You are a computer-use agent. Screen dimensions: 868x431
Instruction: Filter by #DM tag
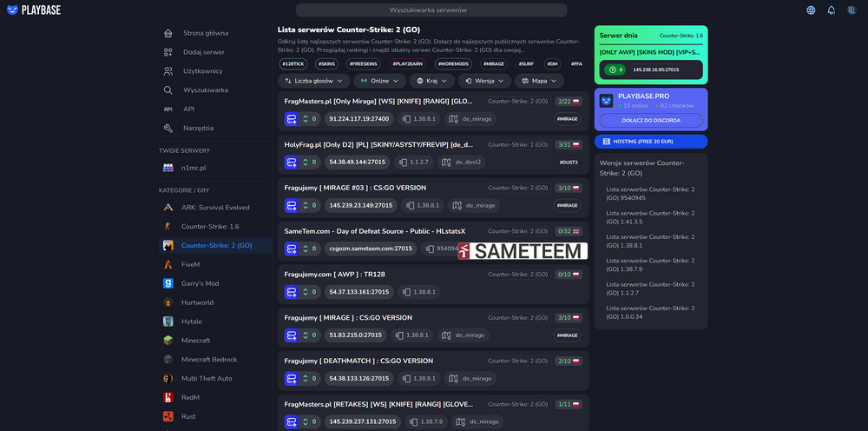[552, 63]
